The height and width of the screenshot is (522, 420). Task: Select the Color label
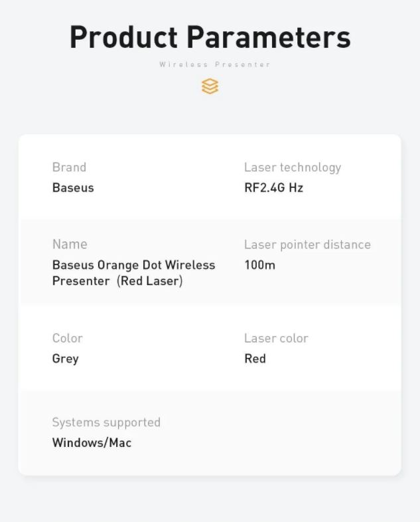[x=68, y=338]
